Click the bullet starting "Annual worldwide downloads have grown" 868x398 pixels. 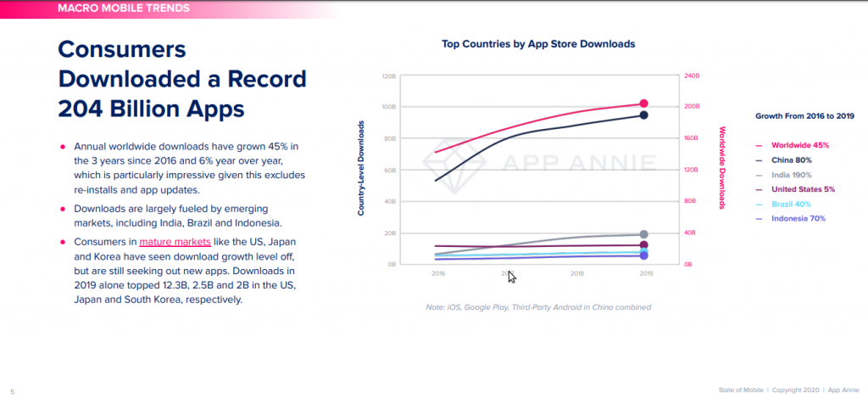[188, 168]
